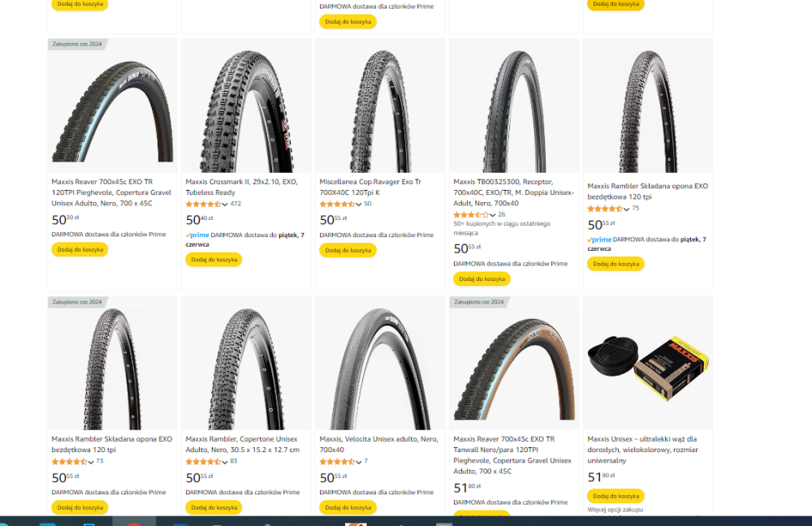Add Maxxis Reaver Nero tire to cart
Screen dimensions: 812x526
click(80, 249)
